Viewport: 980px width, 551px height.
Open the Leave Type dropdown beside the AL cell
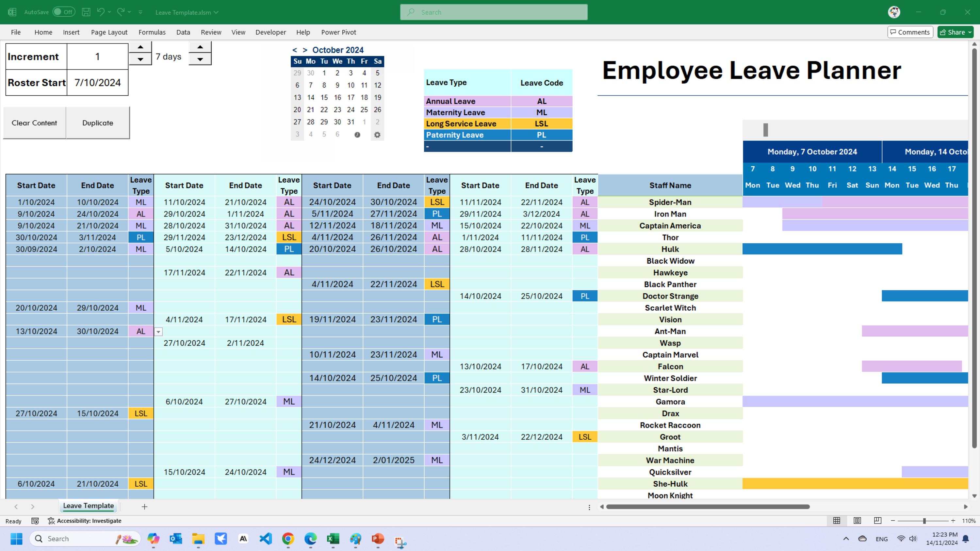(x=158, y=331)
